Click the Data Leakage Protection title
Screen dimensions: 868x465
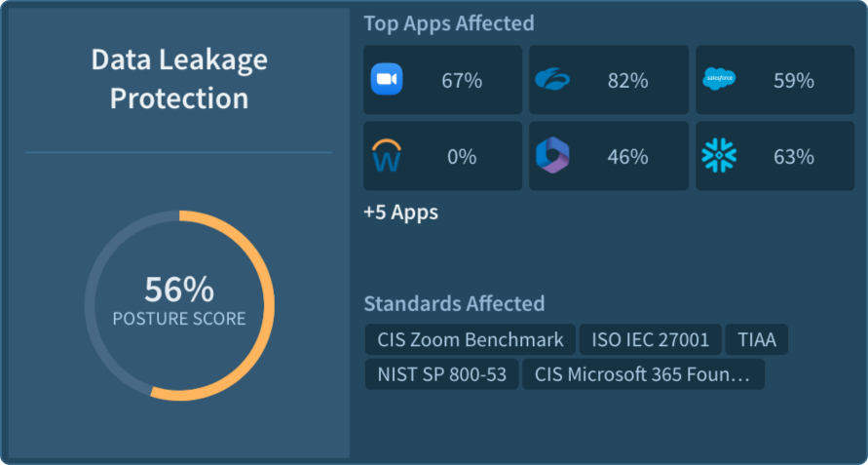[179, 79]
